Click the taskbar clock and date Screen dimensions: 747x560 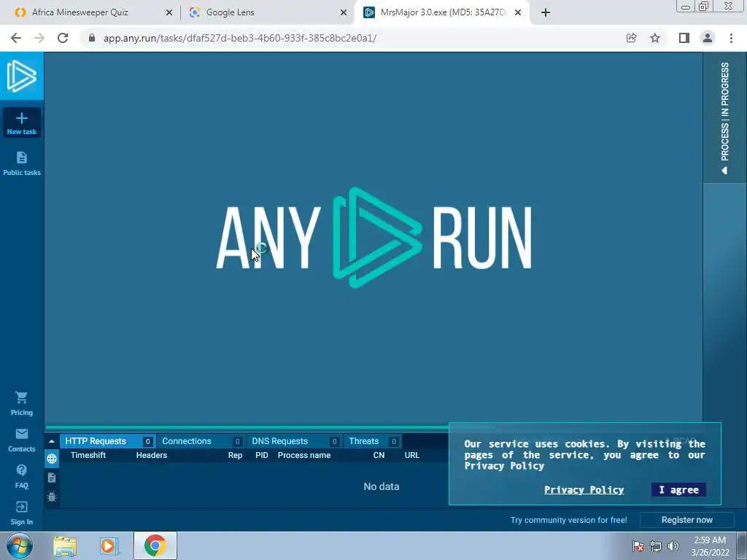point(710,546)
